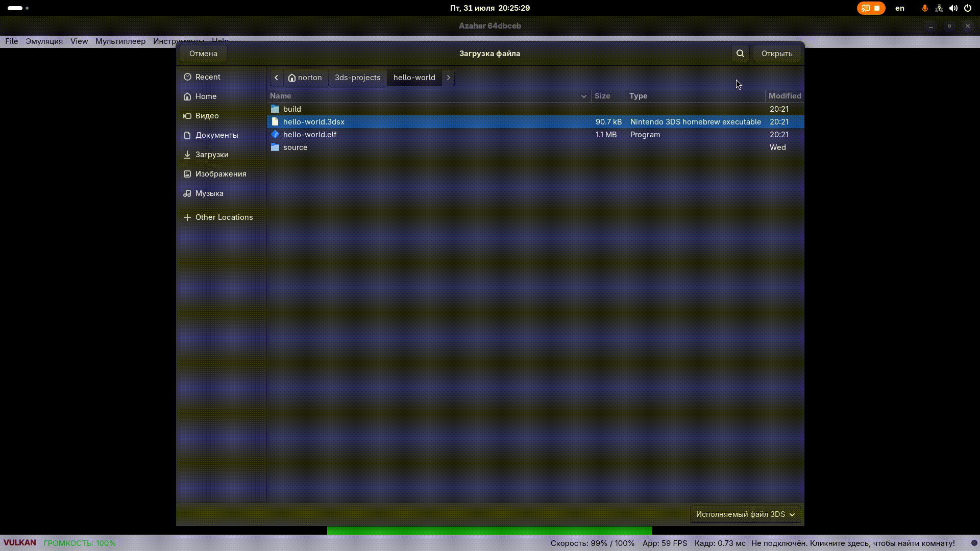Screen dimensions: 980x551
Task: Open the Исполняемый файл 3DS filter dropdown
Action: 745,514
